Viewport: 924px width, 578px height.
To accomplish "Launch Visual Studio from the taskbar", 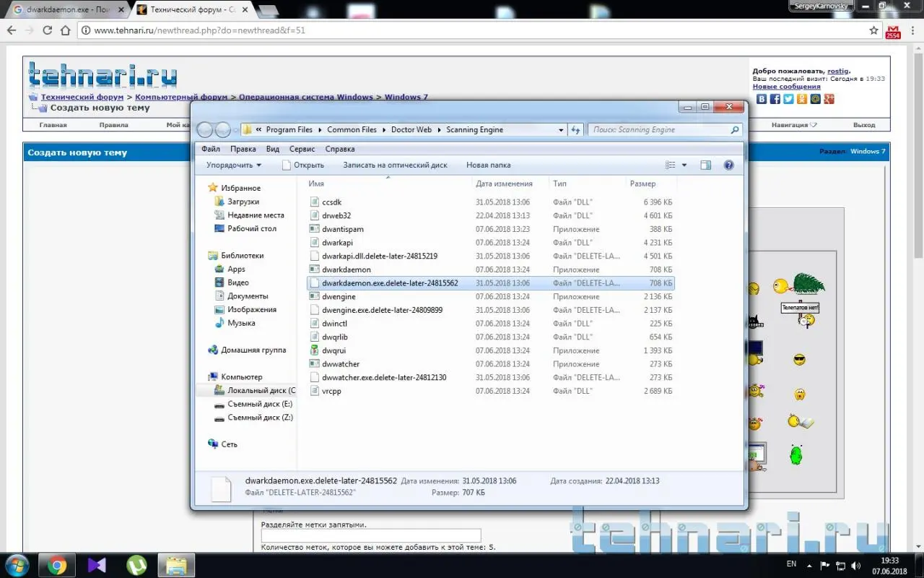I will [x=97, y=565].
